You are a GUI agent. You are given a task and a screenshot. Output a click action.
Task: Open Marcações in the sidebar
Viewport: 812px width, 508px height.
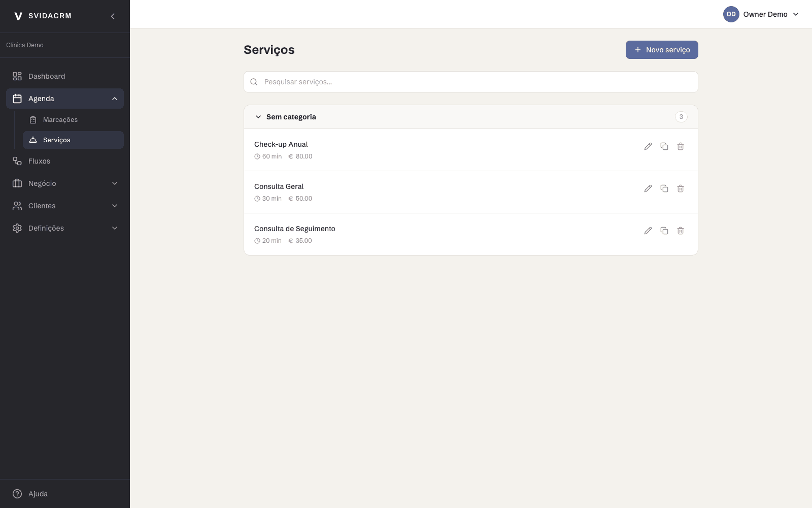coord(73,120)
